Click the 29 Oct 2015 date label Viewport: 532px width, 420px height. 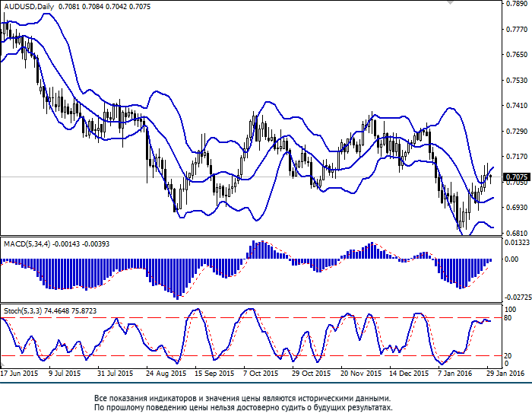(x=311, y=373)
